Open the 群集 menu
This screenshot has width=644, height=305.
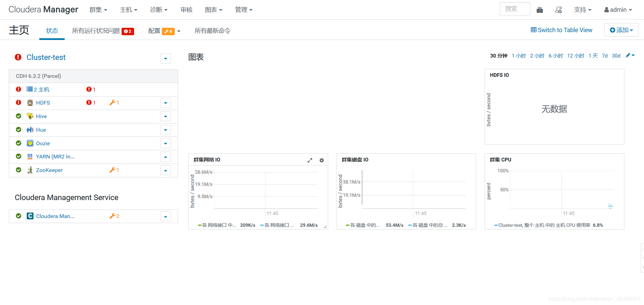click(x=98, y=10)
